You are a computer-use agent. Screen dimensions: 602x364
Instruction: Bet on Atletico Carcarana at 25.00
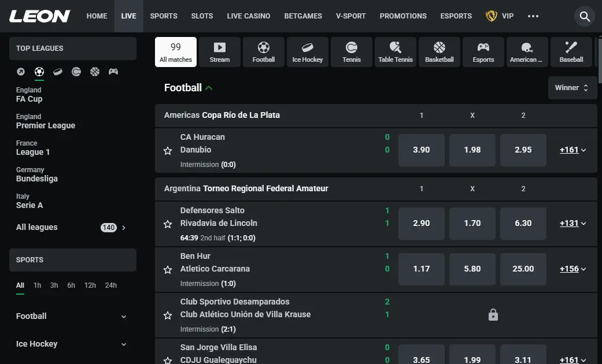pyautogui.click(x=523, y=269)
